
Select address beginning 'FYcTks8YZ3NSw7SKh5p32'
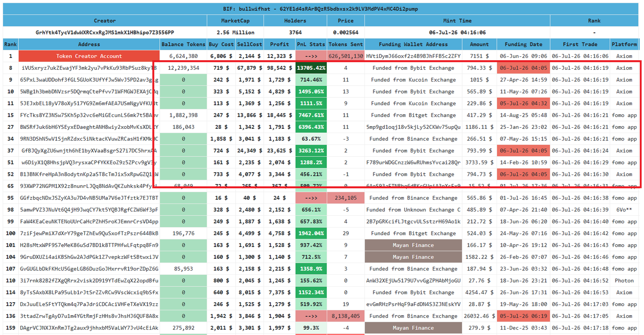[89, 115]
